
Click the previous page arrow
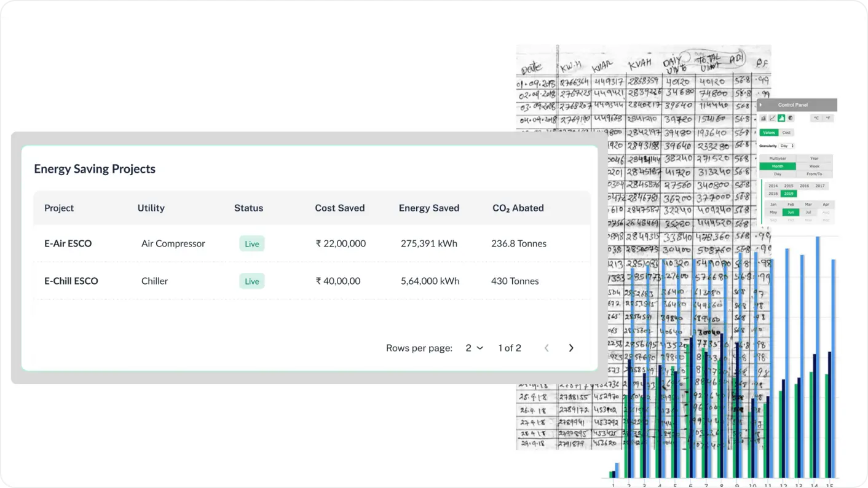point(546,348)
